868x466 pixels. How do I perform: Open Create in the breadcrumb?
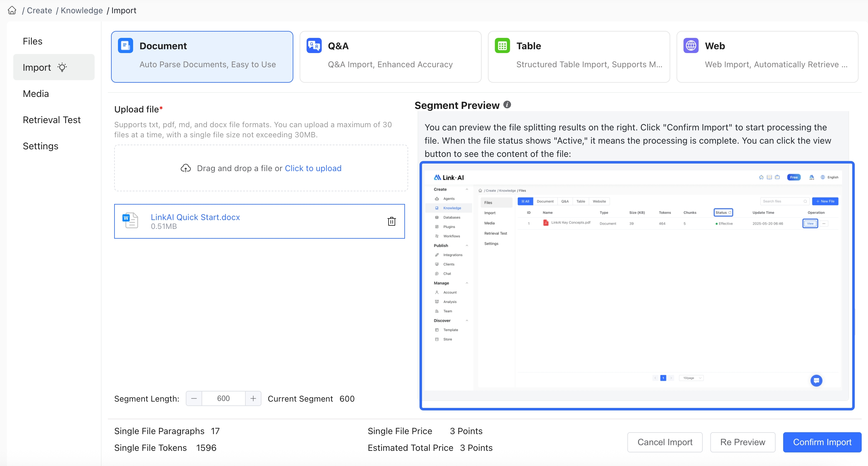pos(39,10)
